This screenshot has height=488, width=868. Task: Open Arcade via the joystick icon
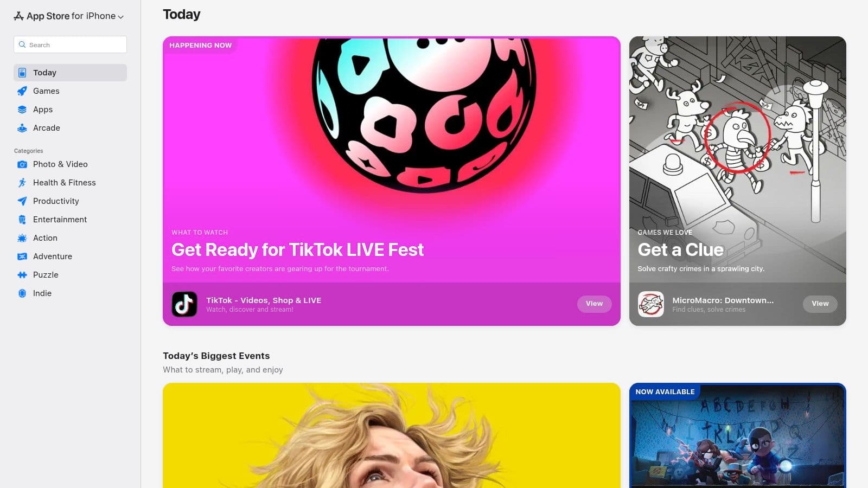point(22,128)
